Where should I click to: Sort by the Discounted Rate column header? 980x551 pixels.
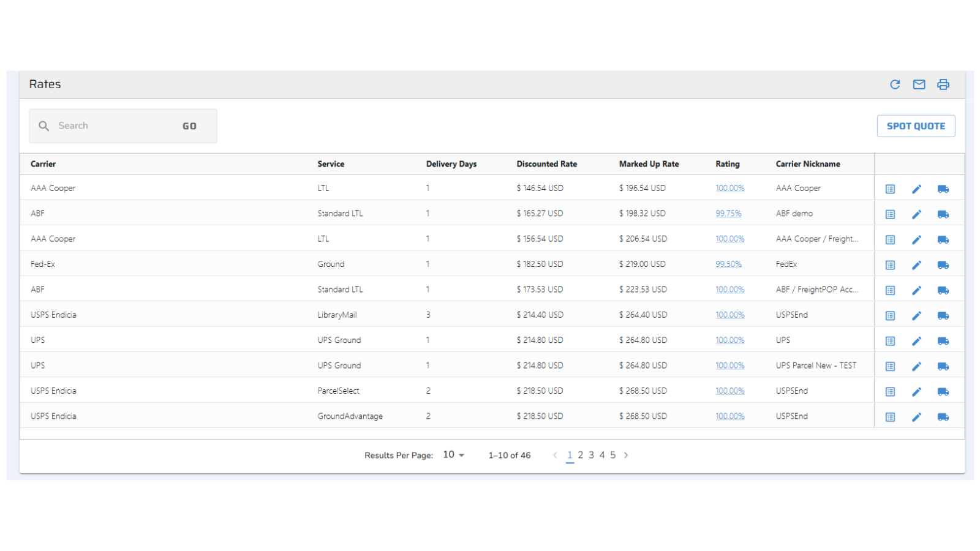click(x=546, y=163)
